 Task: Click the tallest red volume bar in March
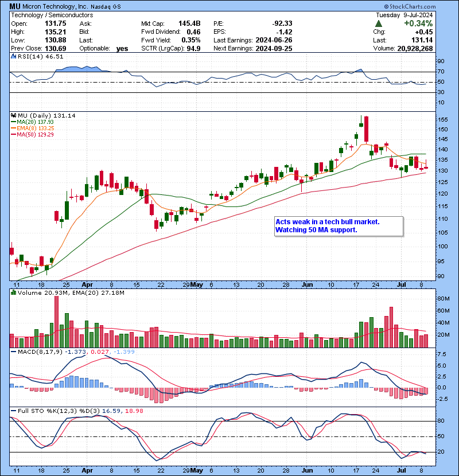(56, 322)
